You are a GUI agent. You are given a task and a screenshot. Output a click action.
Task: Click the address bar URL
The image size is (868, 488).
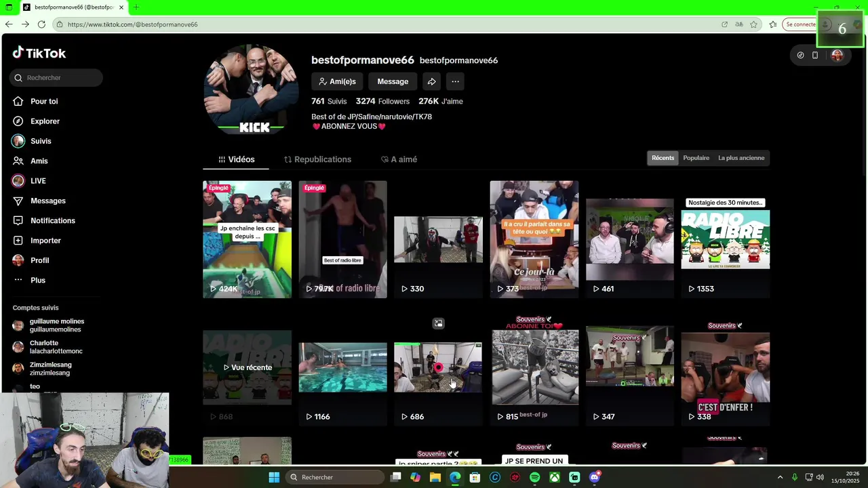tap(132, 24)
